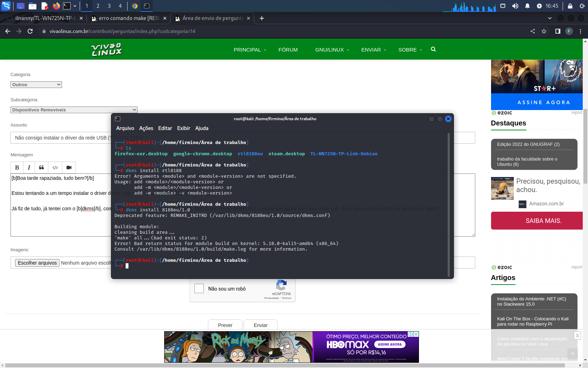Viewport: 588px width, 368px height.
Task: Expand the SOBRE nav menu
Action: pyautogui.click(x=410, y=50)
